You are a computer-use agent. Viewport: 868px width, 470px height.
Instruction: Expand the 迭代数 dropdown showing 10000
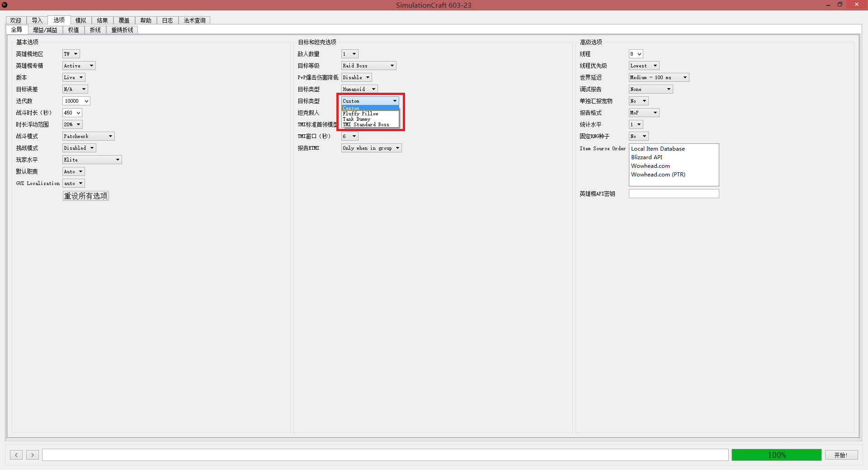point(76,101)
